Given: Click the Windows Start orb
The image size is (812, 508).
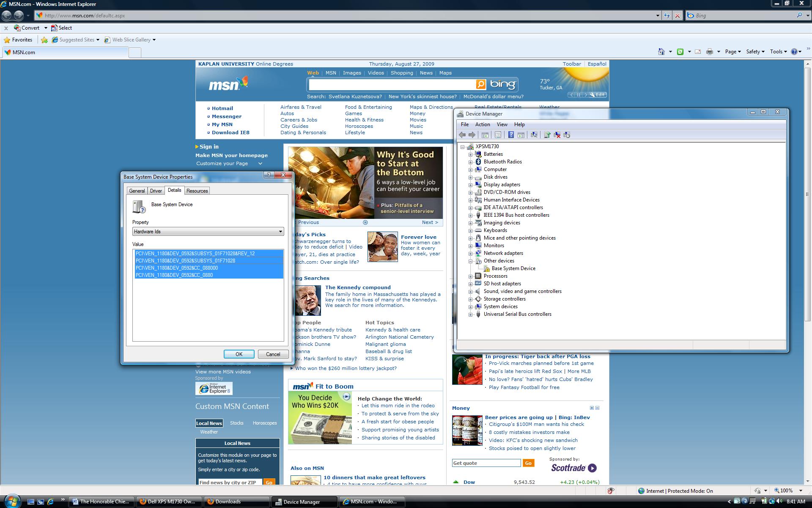Looking at the screenshot, I should (x=13, y=501).
